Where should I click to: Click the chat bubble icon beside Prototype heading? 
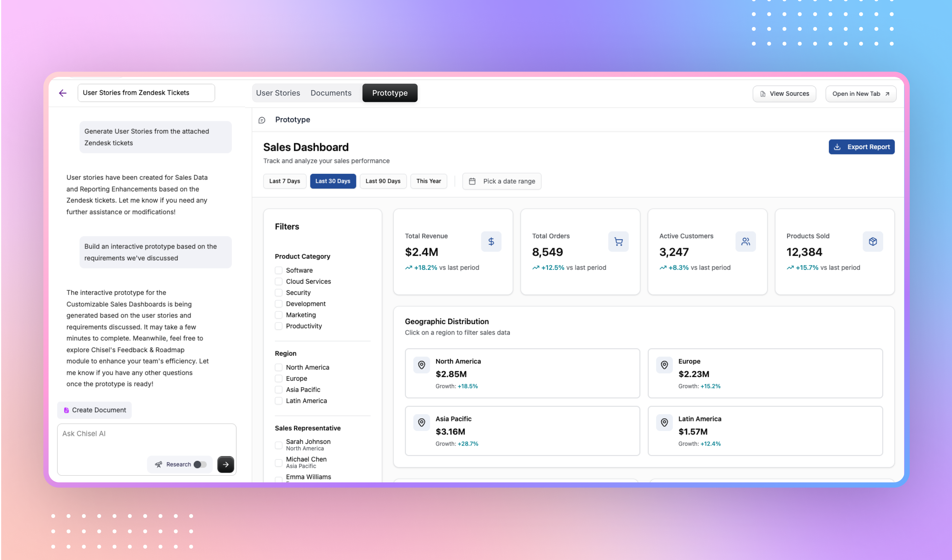click(x=262, y=120)
